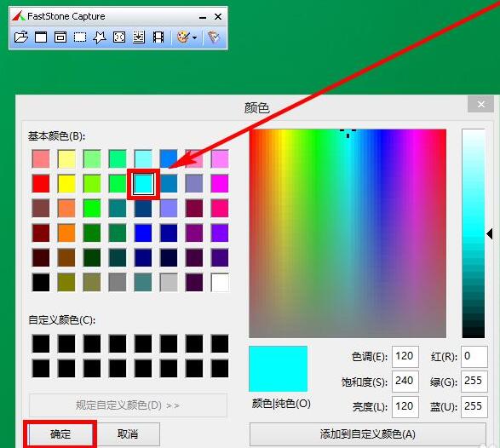Choose the salmon pink basic color swatch

[x=41, y=158]
